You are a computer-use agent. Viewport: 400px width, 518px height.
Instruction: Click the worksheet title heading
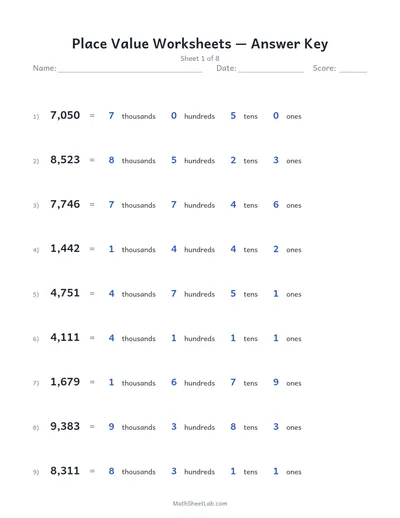200,44
